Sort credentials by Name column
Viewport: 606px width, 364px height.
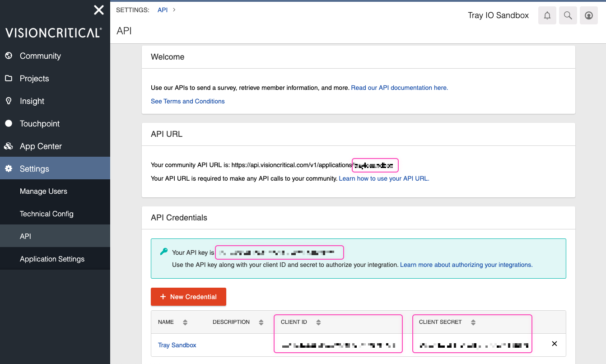click(185, 322)
